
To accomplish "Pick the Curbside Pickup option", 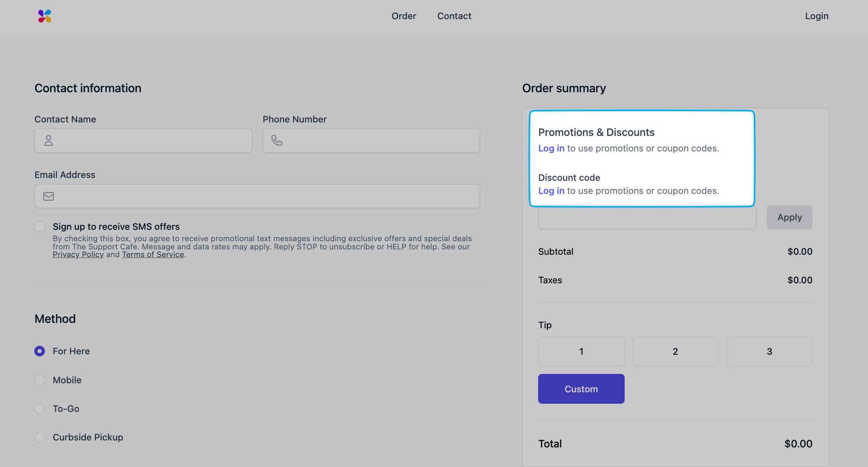I will [40, 437].
